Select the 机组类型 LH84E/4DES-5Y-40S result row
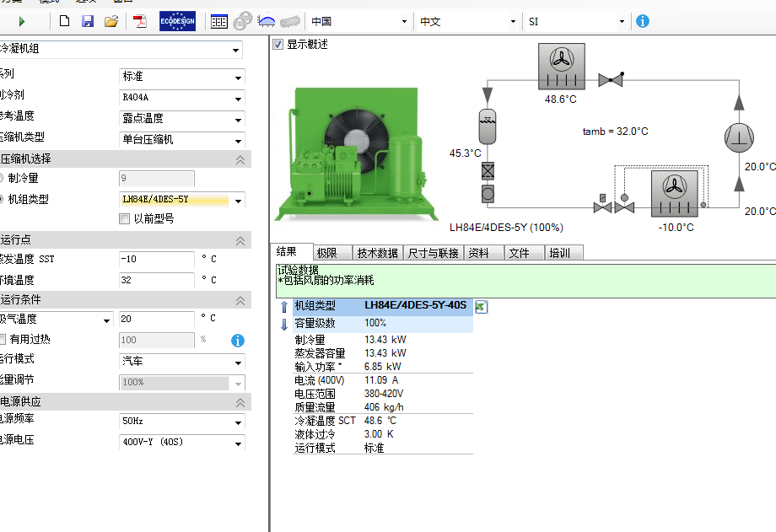The image size is (776, 532). [383, 306]
